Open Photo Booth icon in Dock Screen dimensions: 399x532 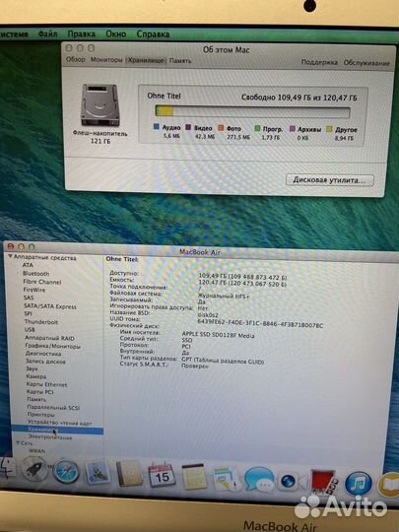pos(324,482)
